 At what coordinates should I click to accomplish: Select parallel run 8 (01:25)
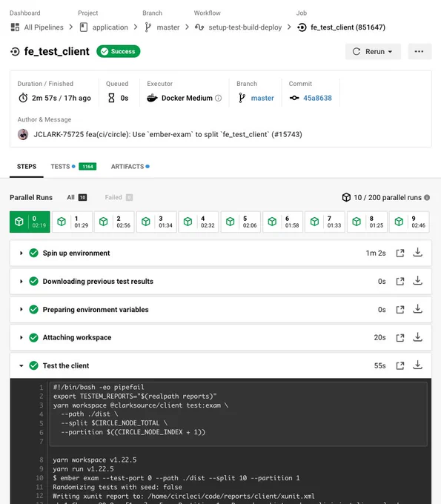367,222
